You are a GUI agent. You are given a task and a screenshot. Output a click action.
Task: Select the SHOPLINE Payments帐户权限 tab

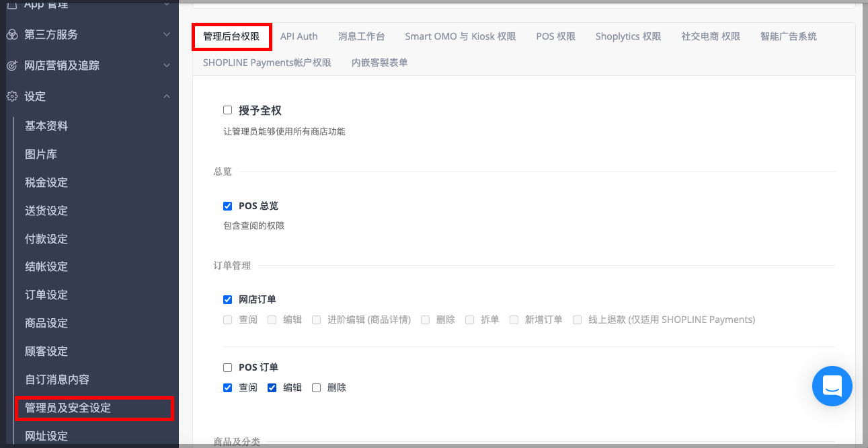click(267, 63)
